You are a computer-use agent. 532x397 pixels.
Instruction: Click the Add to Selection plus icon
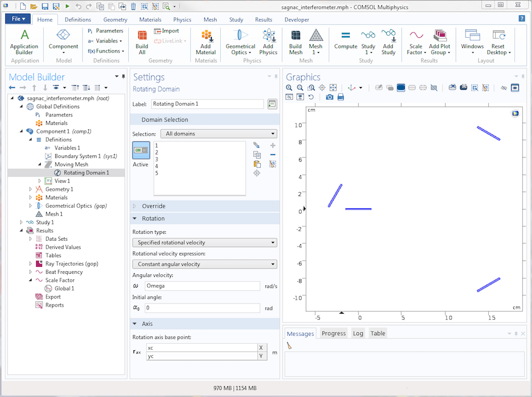point(272,146)
